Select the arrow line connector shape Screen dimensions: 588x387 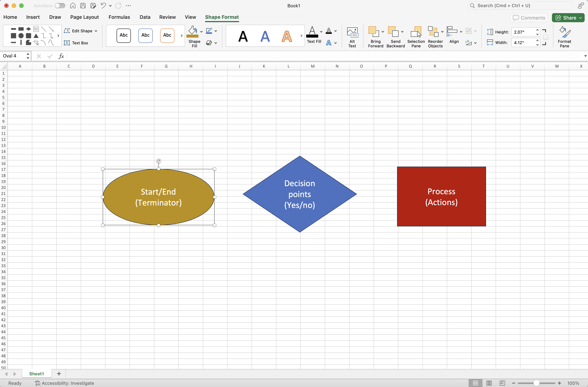(x=51, y=29)
